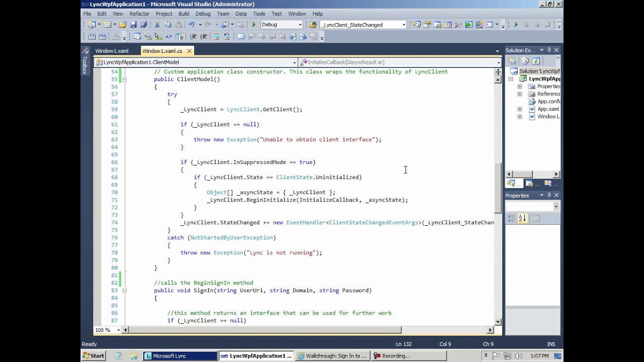644x362 pixels.
Task: Select Solution 'LyncWpf node in Solution Explorer
Action: coord(539,71)
